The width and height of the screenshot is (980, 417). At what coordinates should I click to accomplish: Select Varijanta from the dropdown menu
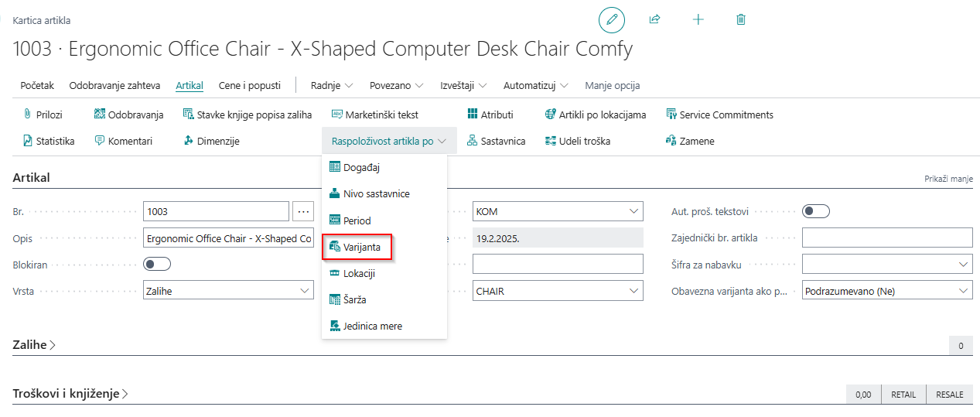coord(357,247)
